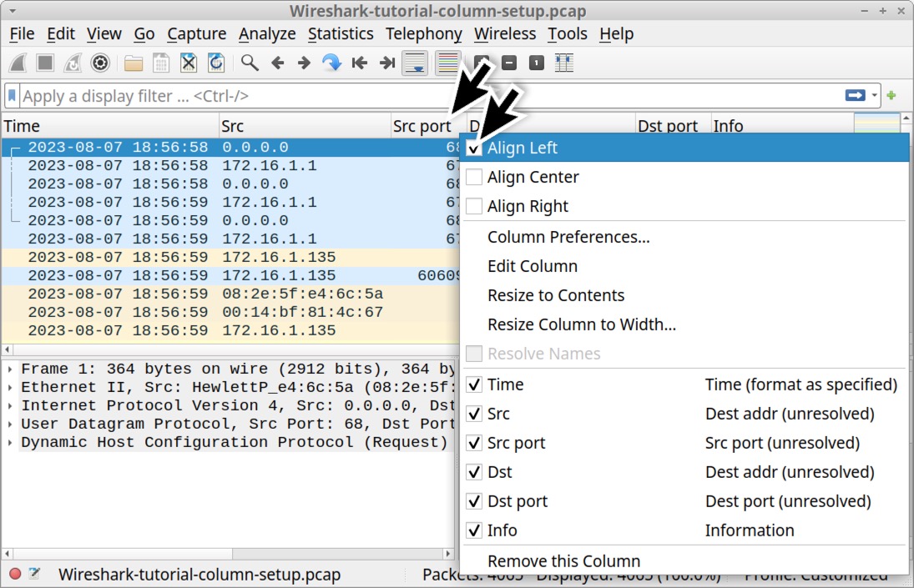914x588 pixels.
Task: Uncheck Align Left option
Action: pos(474,148)
